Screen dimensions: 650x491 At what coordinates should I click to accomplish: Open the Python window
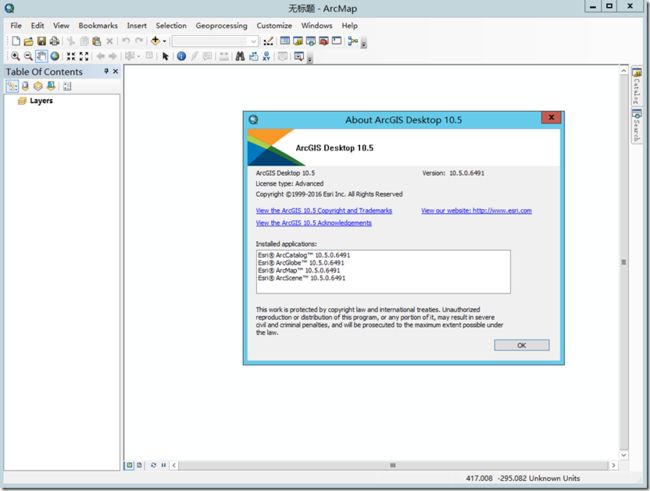(337, 41)
